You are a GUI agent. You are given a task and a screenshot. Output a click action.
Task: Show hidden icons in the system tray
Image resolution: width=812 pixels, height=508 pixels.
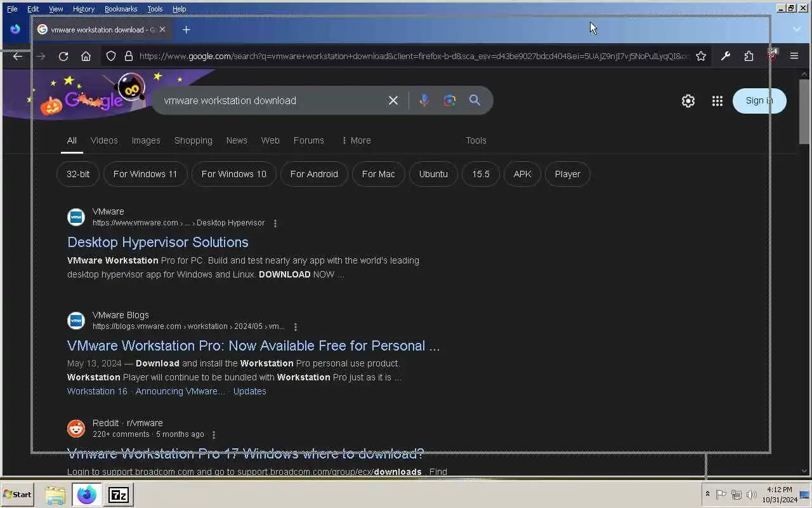pyautogui.click(x=707, y=494)
